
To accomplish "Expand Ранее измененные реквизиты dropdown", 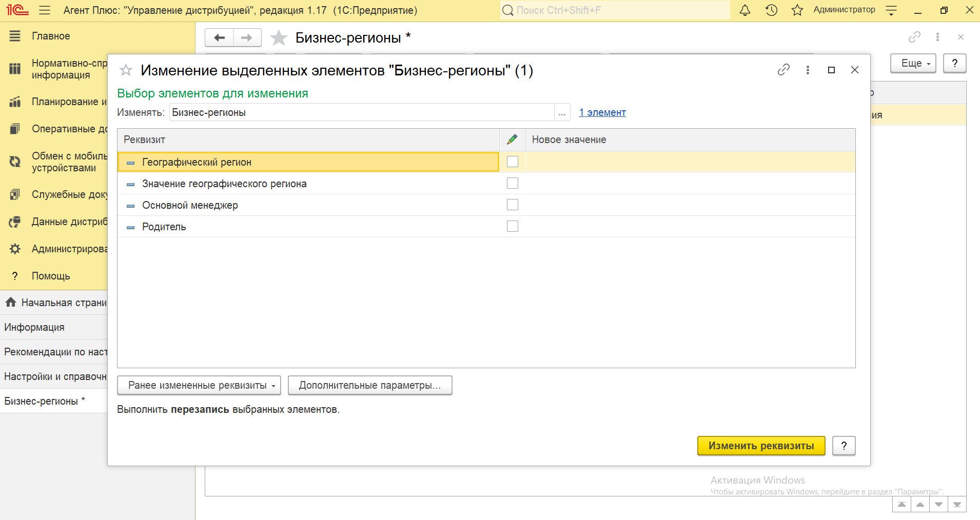I will (199, 385).
